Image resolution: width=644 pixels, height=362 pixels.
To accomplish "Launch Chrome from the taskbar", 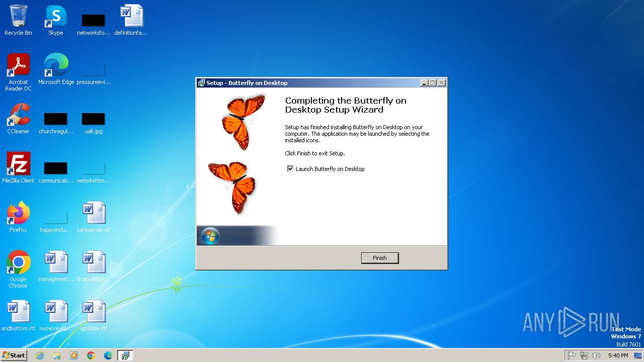I will click(x=91, y=355).
